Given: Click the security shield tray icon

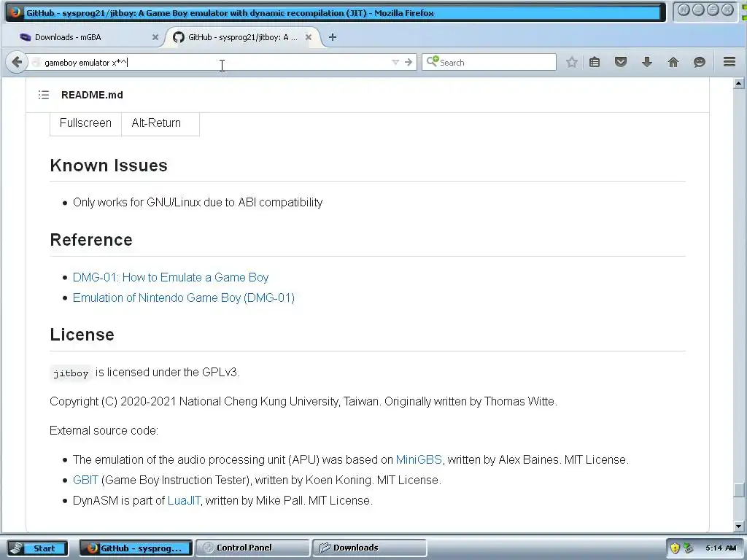Looking at the screenshot, I should tap(675, 548).
